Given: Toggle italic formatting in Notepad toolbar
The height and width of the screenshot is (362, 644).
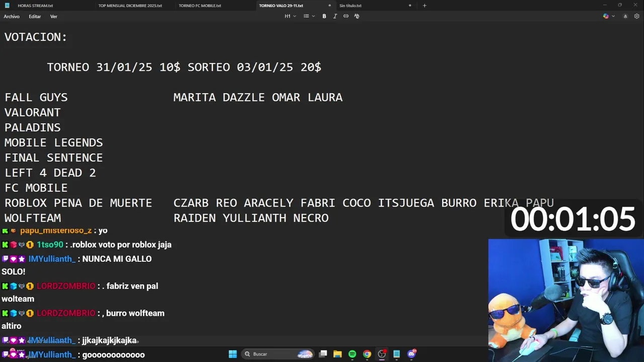Looking at the screenshot, I should pyautogui.click(x=335, y=16).
